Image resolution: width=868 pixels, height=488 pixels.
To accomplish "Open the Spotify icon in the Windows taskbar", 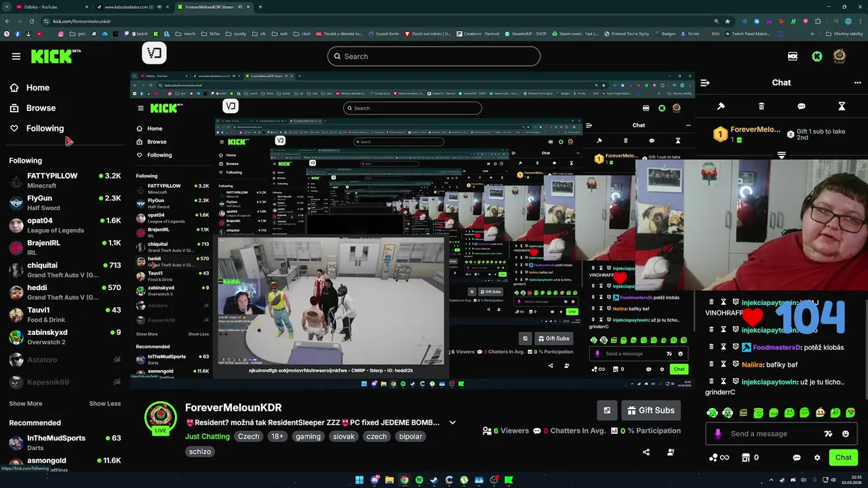I will tap(419, 480).
